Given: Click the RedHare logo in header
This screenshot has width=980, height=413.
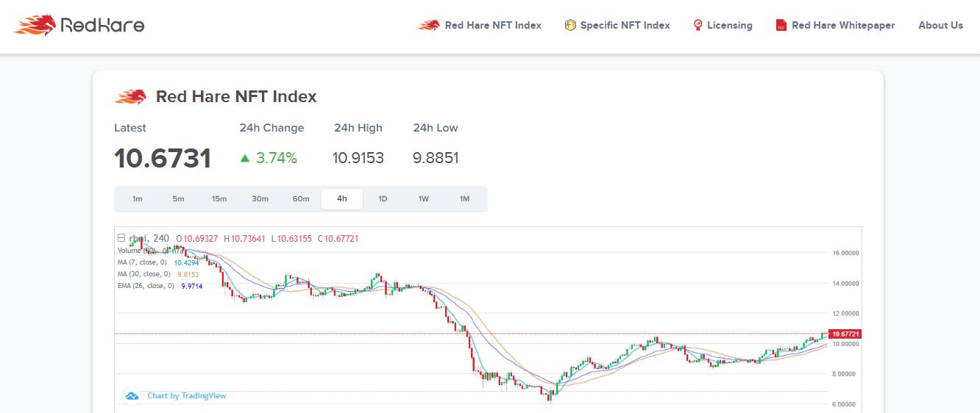Looking at the screenshot, I should coord(79,26).
